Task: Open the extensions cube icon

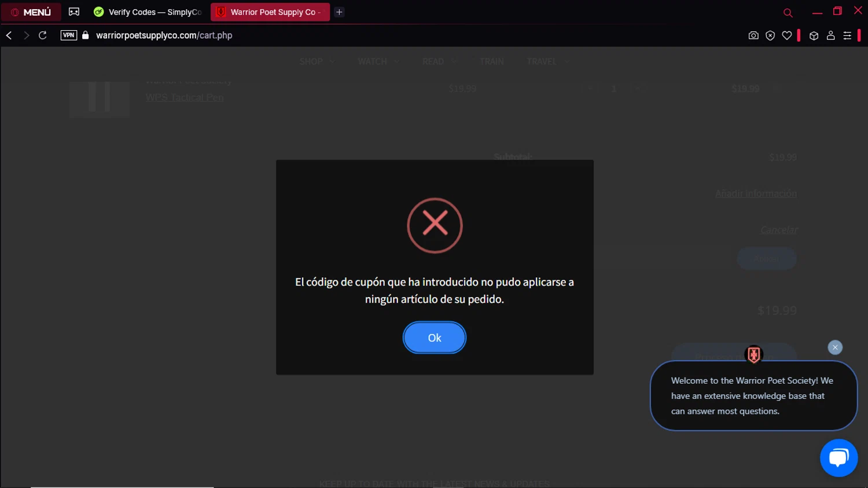Action: pos(814,35)
